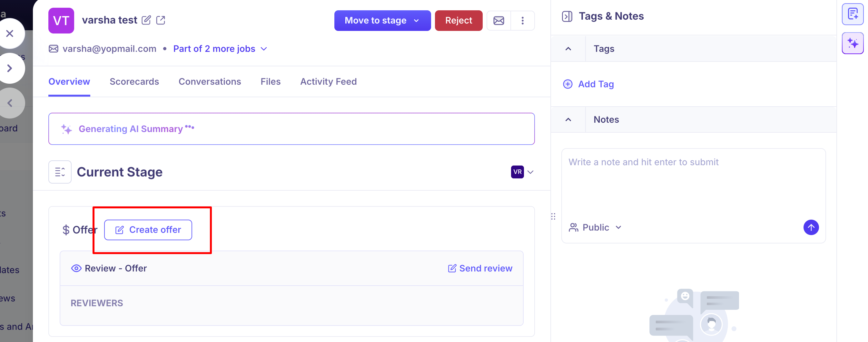The height and width of the screenshot is (342, 868).
Task: Expand Part of 2 more jobs
Action: [x=220, y=49]
